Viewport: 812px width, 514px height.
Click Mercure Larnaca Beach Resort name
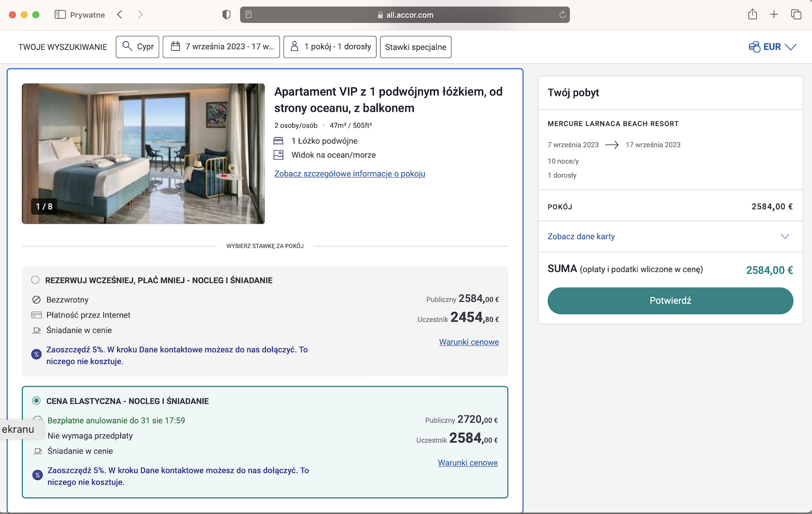(x=613, y=123)
